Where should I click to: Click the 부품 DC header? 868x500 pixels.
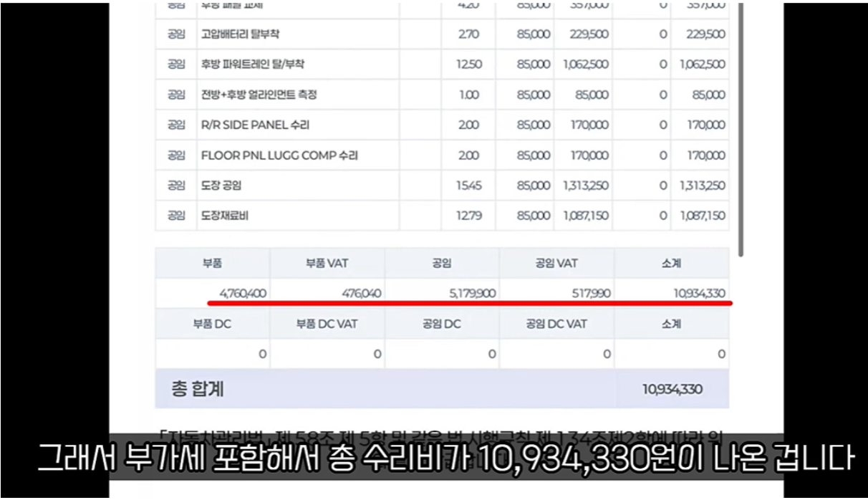pyautogui.click(x=212, y=324)
